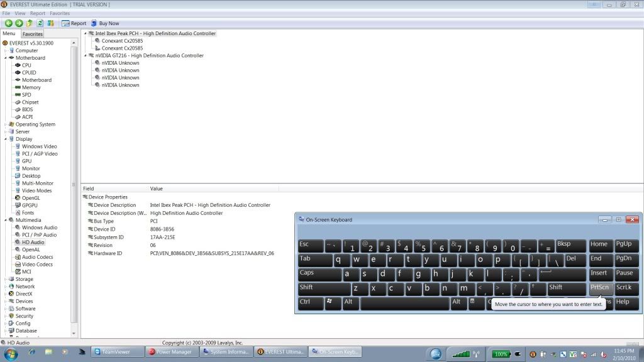Expand the Computer tree node
The image size is (644, 362).
[6, 50]
